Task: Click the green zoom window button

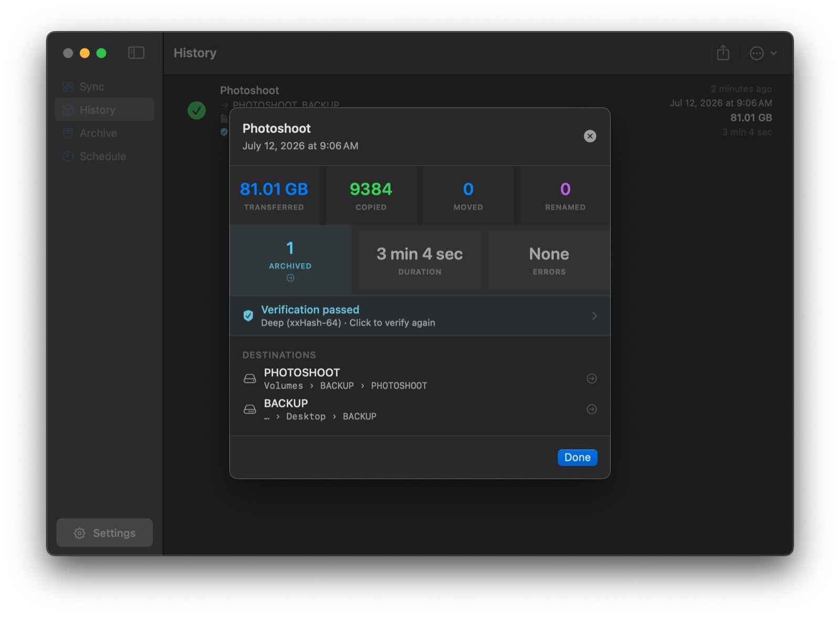Action: [101, 53]
